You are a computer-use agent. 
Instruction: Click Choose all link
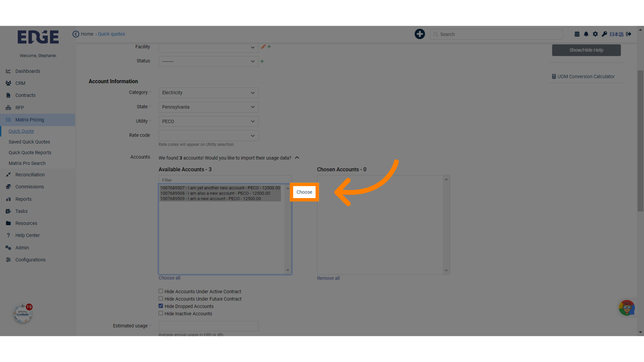click(x=169, y=278)
